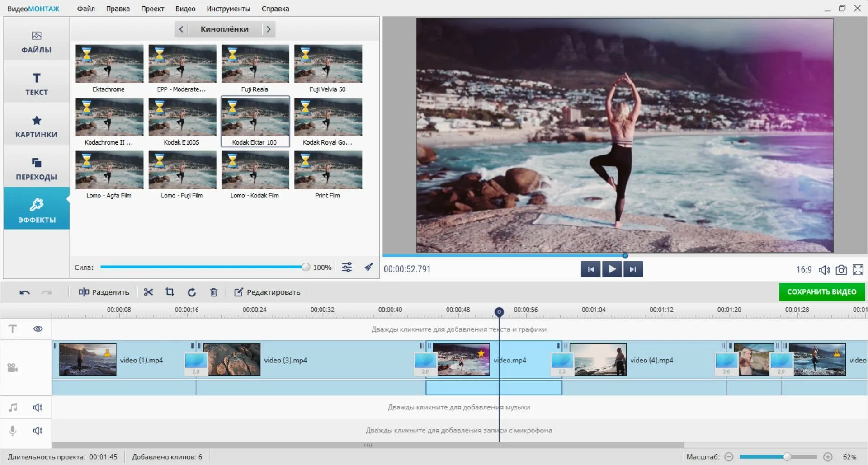868x465 pixels.
Task: Apply the Ektachrome effect thumbnail
Action: 109,64
